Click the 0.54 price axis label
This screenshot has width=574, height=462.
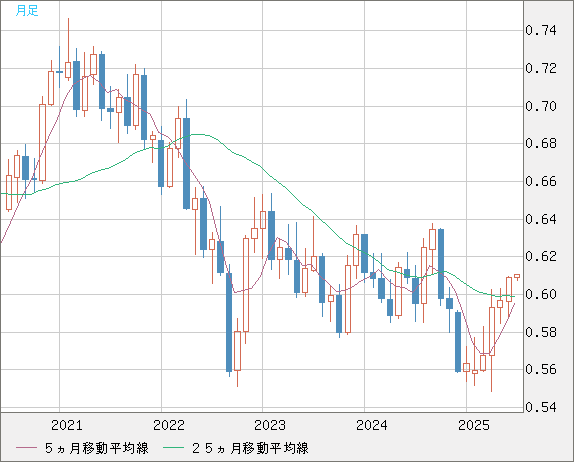point(541,407)
